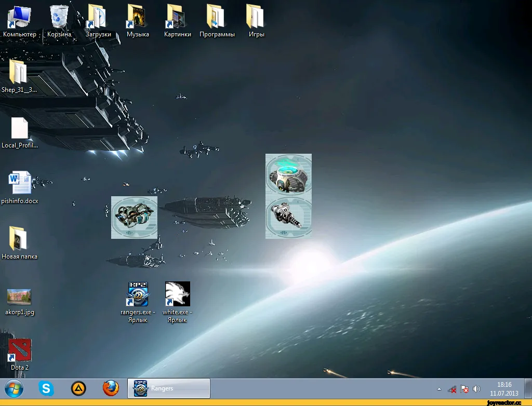
Task: Click the floating gun weapon item
Action: pos(288,218)
